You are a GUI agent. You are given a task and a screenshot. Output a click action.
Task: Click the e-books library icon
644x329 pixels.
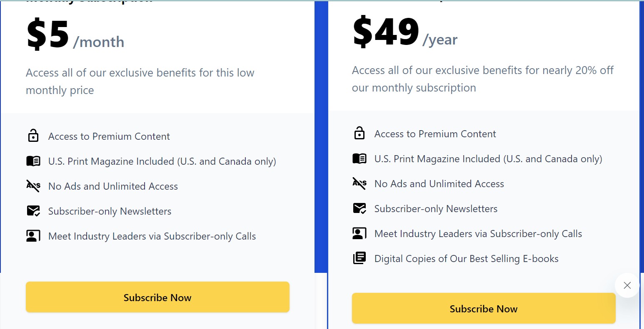click(x=359, y=258)
